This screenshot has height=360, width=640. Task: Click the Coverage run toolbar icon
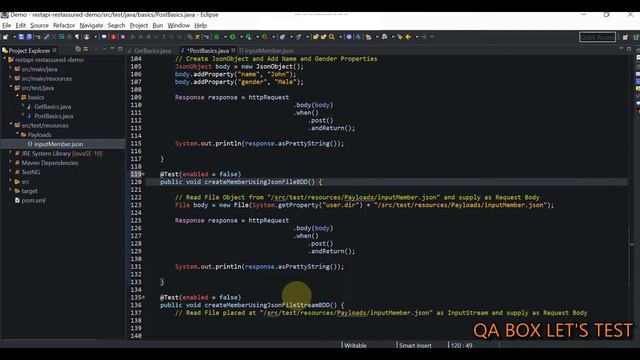click(x=249, y=37)
